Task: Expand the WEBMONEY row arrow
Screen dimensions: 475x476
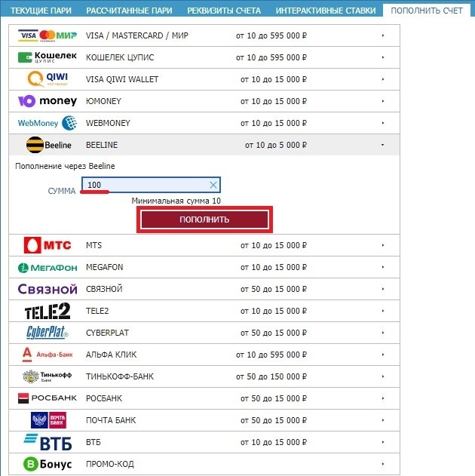Action: click(x=383, y=123)
